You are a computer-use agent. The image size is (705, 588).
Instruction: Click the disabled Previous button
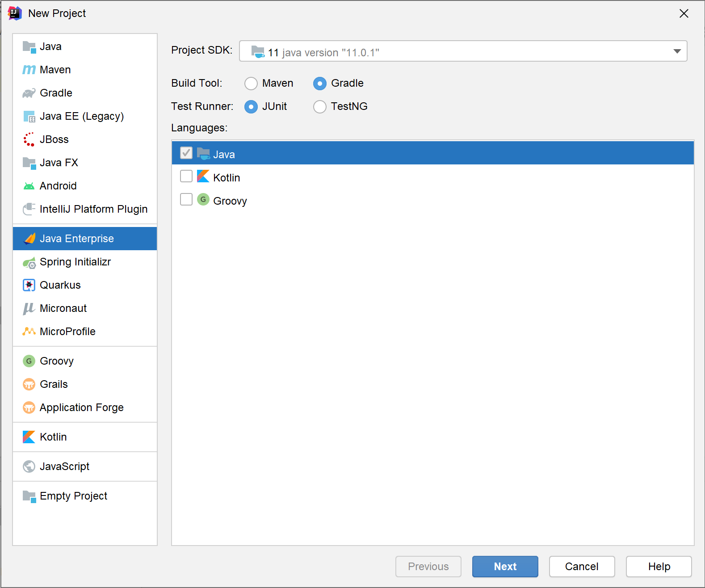click(x=428, y=567)
